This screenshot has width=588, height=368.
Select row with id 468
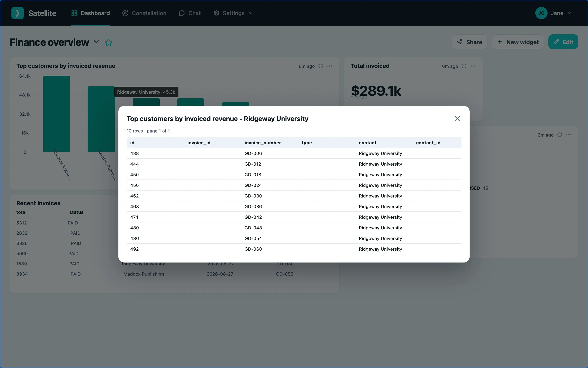[x=294, y=207]
